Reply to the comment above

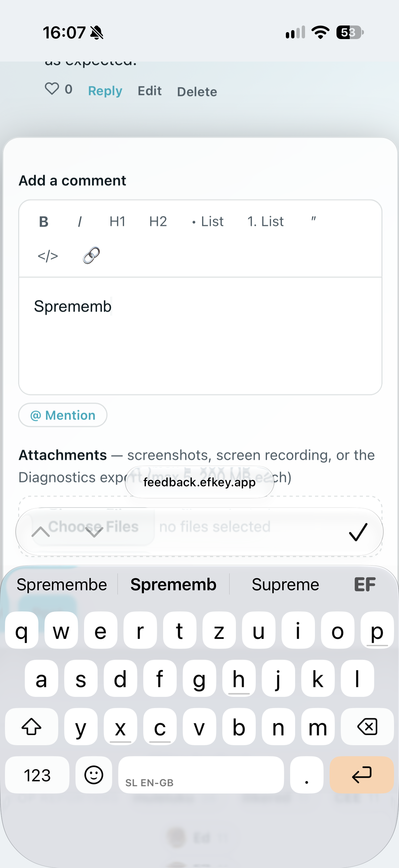pyautogui.click(x=105, y=91)
